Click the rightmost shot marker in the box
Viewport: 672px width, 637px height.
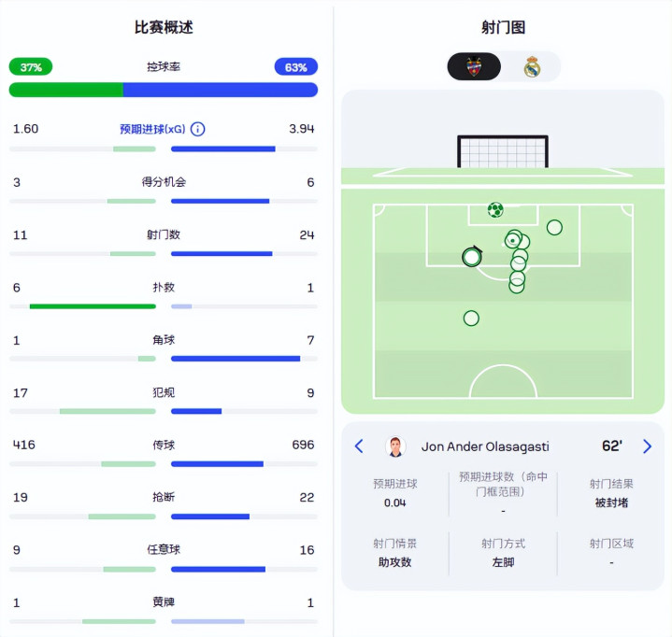tap(554, 227)
